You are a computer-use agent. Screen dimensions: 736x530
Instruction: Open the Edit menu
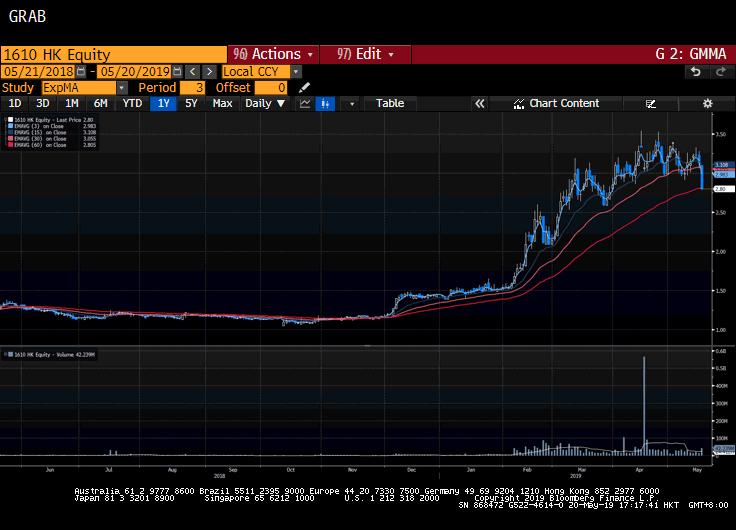366,54
